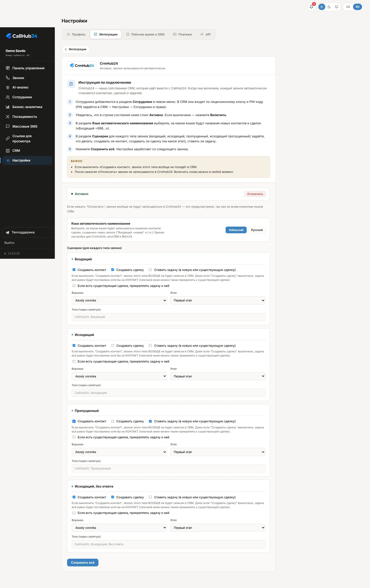
Task: Enable Ставить задачу under Исходящий
Action: [150, 346]
